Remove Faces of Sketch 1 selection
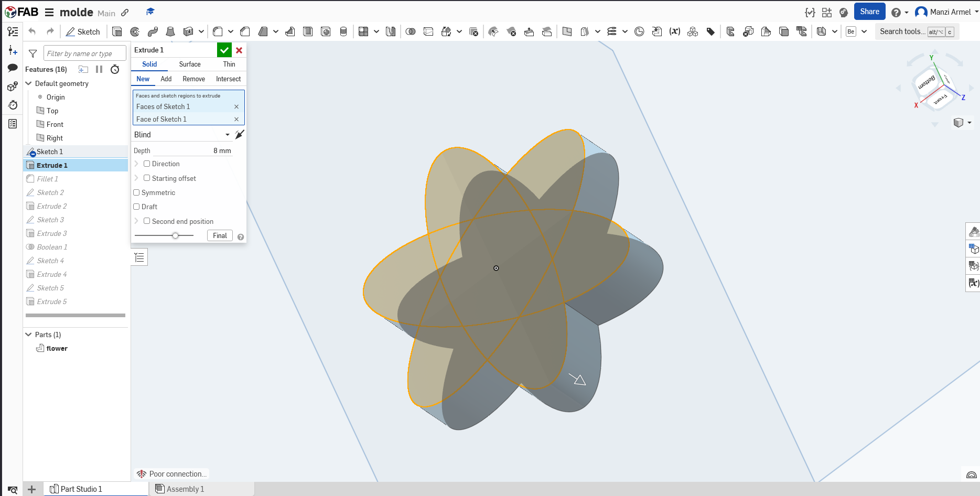This screenshot has height=496, width=980. coord(236,106)
